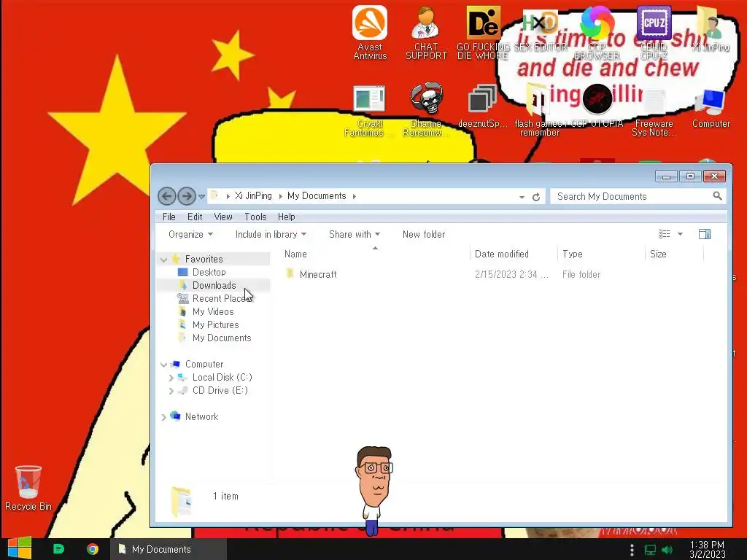747x560 pixels.
Task: Launch Chrome from the taskbar
Action: [93, 549]
